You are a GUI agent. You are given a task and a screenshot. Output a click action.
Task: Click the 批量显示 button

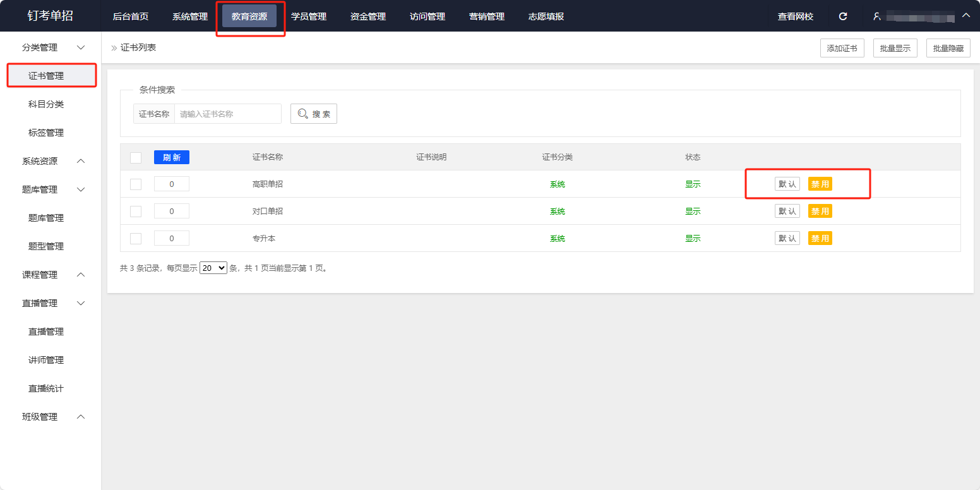[x=895, y=48]
